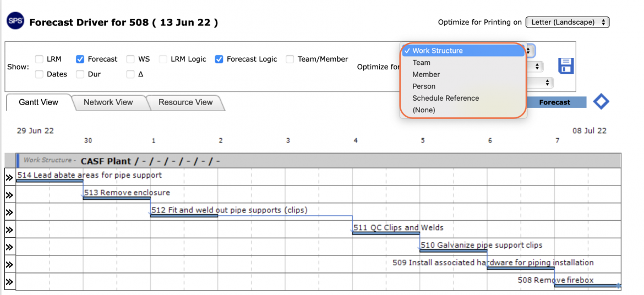Click the CASF Plant work structure header
Screen dimensions: 644x295
(x=318, y=161)
